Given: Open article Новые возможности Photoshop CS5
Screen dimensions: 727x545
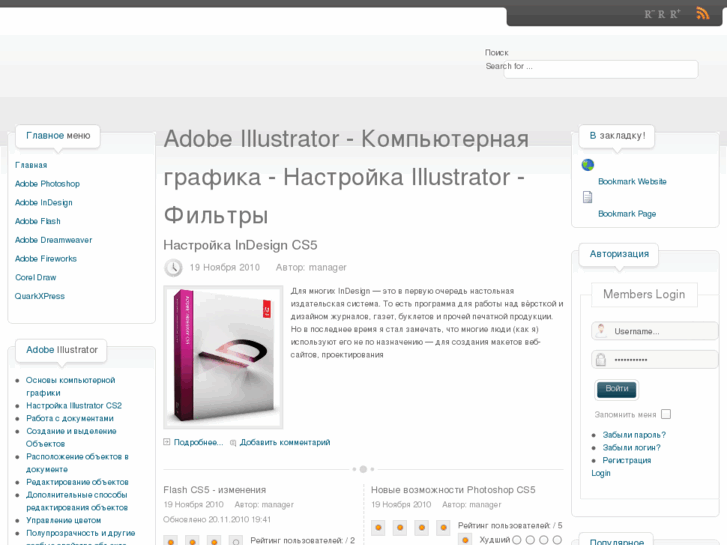Looking at the screenshot, I should coord(453,490).
